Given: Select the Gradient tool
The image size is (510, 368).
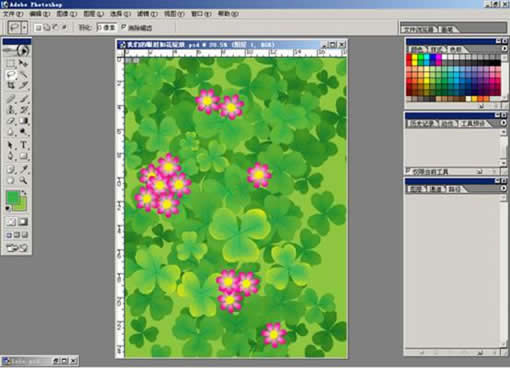Looking at the screenshot, I should (23, 121).
